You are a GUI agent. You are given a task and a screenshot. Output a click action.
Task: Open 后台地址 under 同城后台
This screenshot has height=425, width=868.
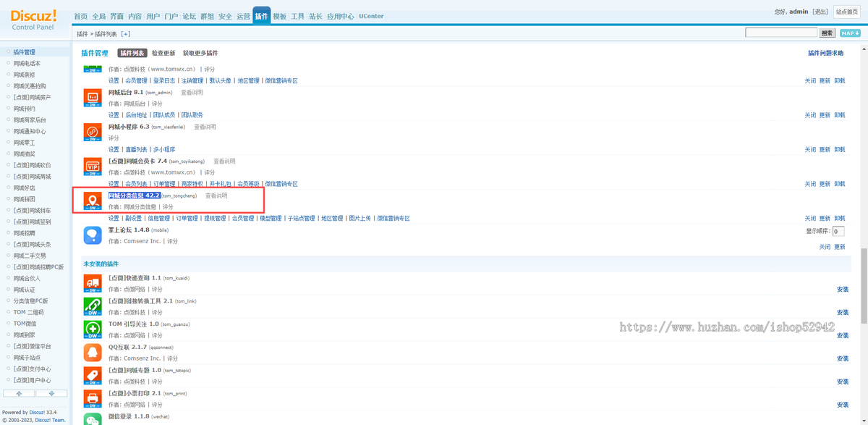tap(136, 115)
